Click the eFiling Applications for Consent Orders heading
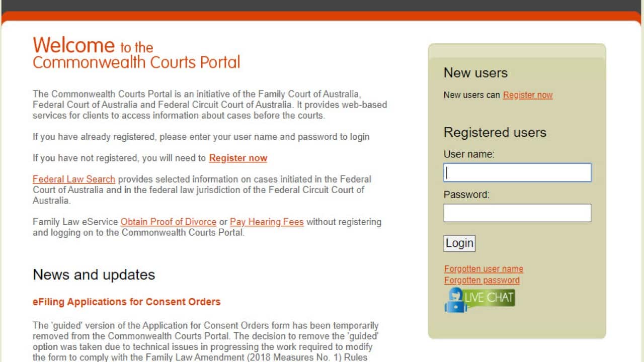Screen dimensions: 644x362 pyautogui.click(x=126, y=302)
